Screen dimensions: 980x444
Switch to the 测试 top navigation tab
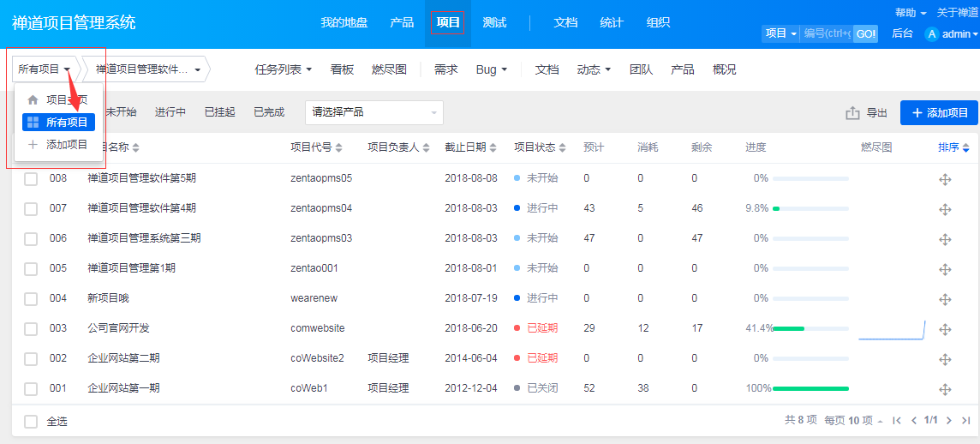click(494, 23)
